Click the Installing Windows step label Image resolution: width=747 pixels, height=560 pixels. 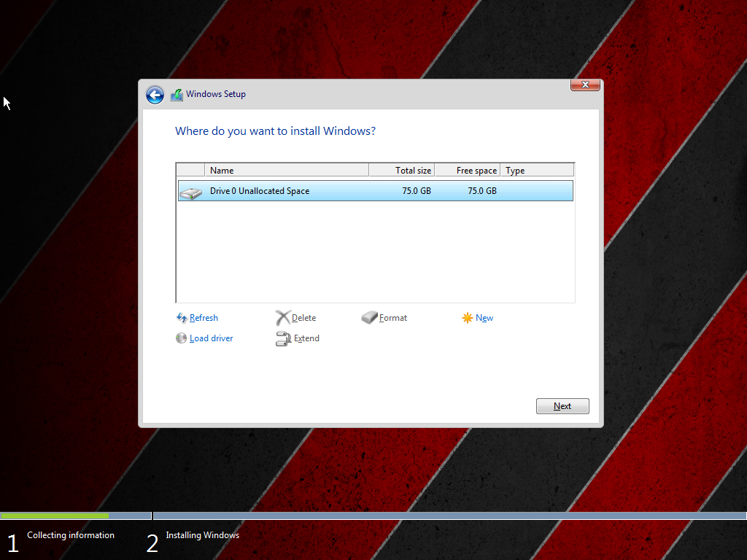[203, 535]
